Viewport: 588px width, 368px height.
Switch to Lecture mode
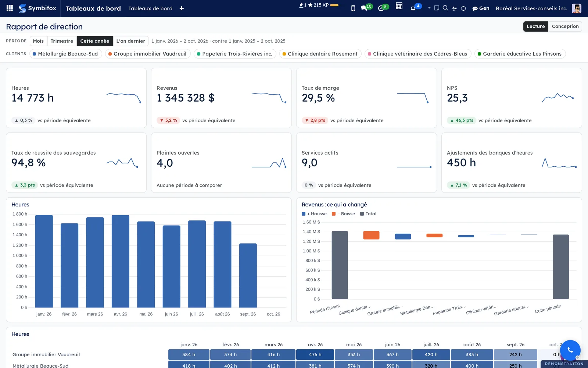[536, 26]
